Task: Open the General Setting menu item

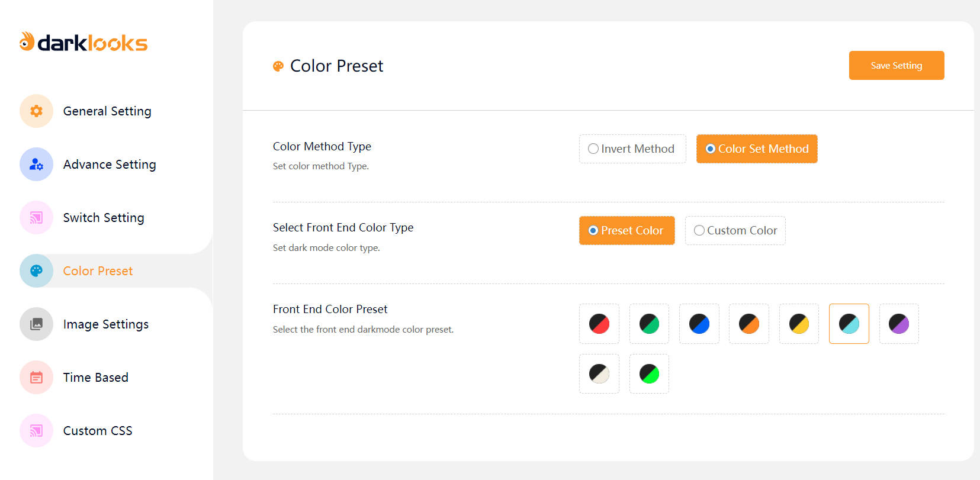Action: (107, 111)
